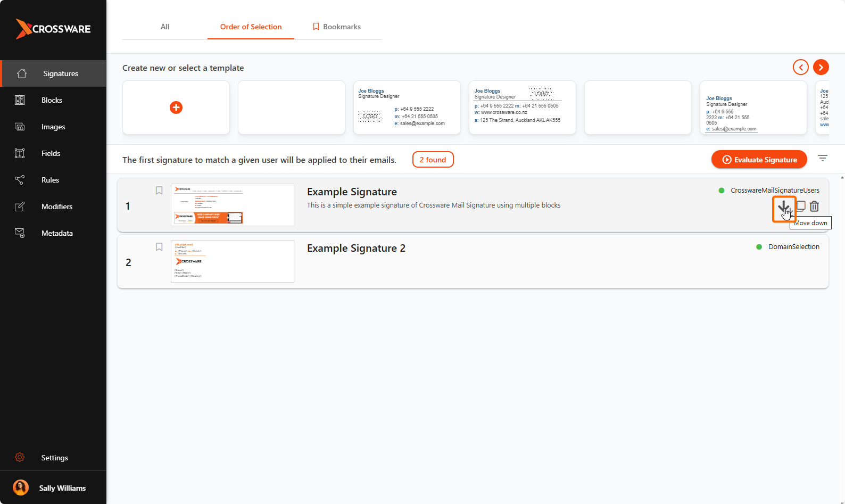Open the filter options icon
This screenshot has width=845, height=504.
(822, 159)
